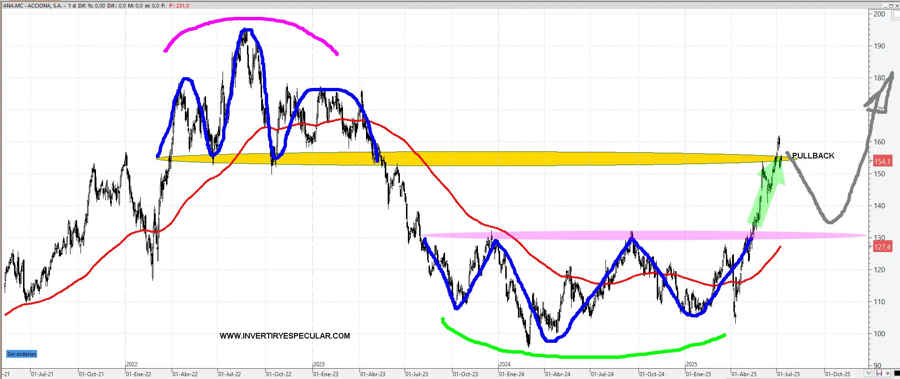The image size is (900, 379).
Task: Click the blue label box at bottom-left
Action: [x=20, y=354]
